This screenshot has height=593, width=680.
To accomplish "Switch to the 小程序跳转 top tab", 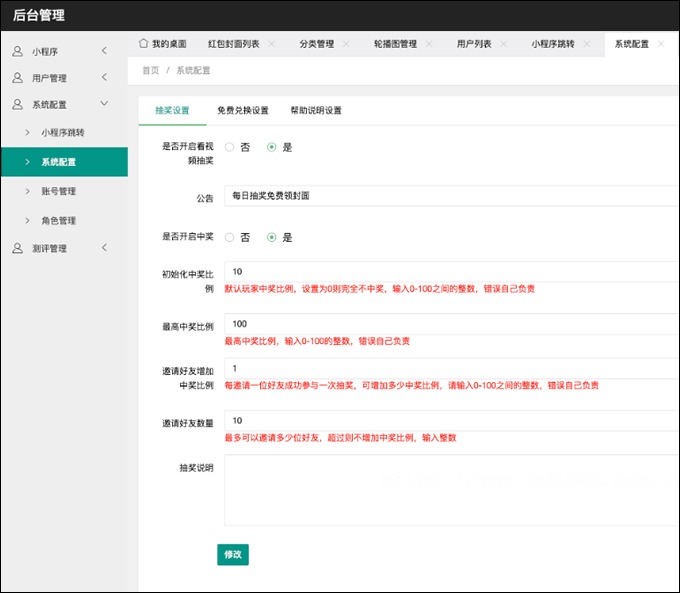I will (x=553, y=44).
